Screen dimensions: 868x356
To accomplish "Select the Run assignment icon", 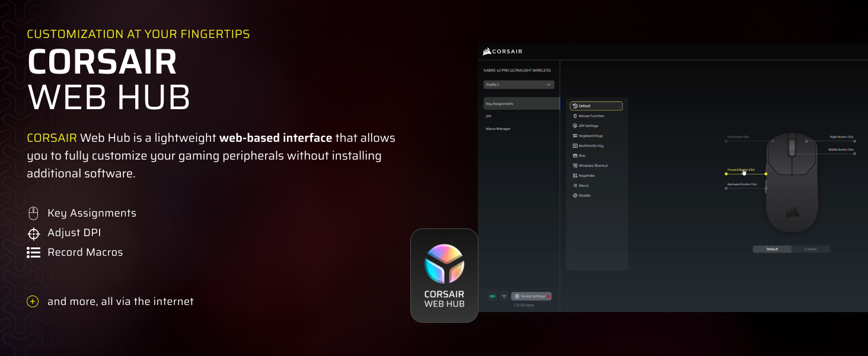I will (575, 155).
